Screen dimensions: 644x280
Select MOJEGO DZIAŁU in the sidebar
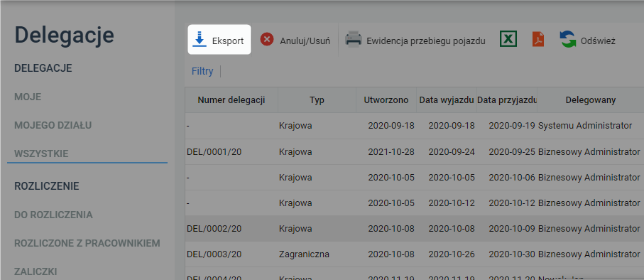pos(53,125)
